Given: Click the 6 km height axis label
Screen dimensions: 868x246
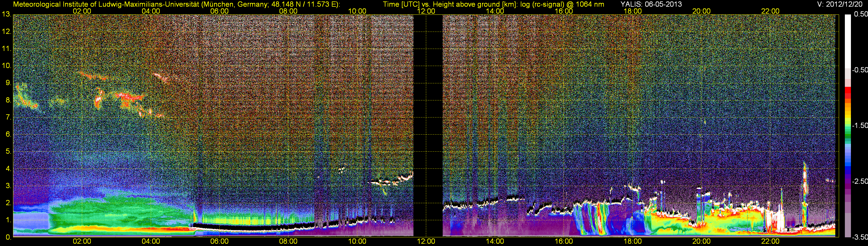Looking at the screenshot, I should 8,134.
